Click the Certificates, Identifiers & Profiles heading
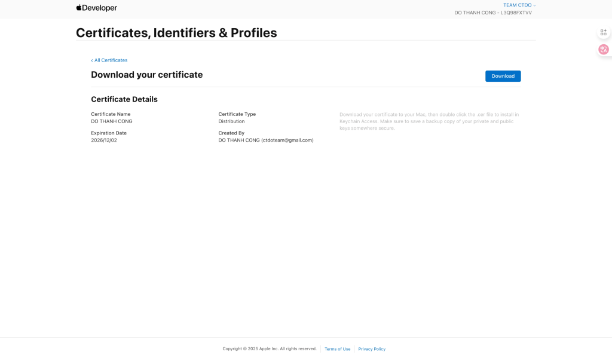The height and width of the screenshot is (364, 612). [176, 33]
